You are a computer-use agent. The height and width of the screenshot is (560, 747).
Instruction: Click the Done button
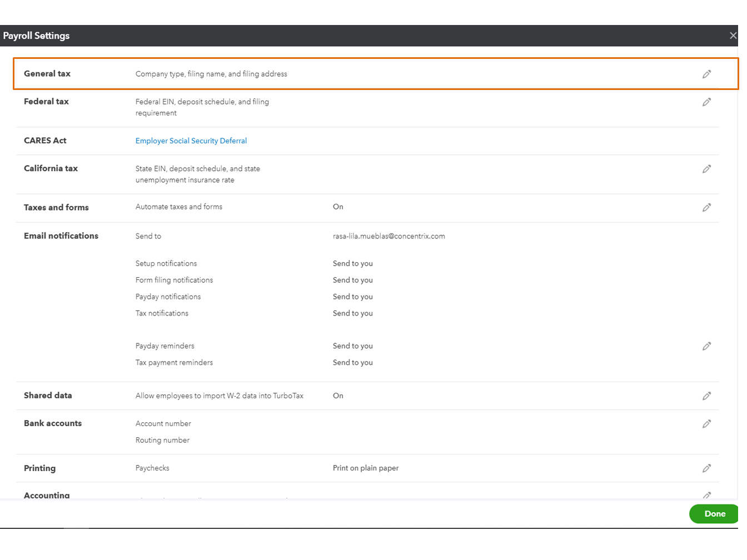(714, 513)
